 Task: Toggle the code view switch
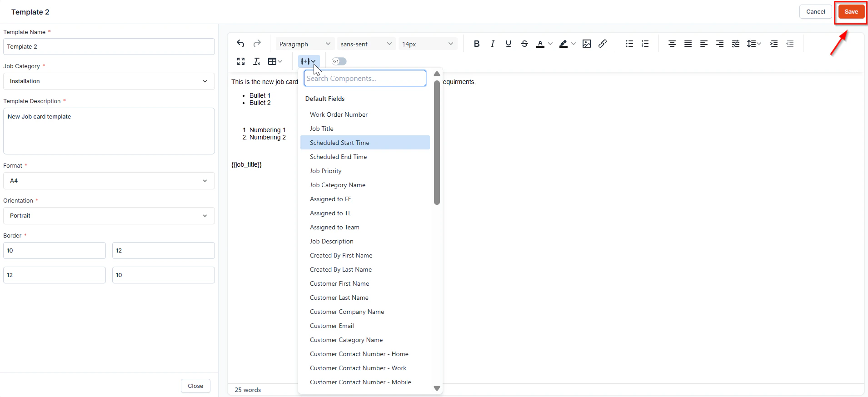tap(339, 61)
